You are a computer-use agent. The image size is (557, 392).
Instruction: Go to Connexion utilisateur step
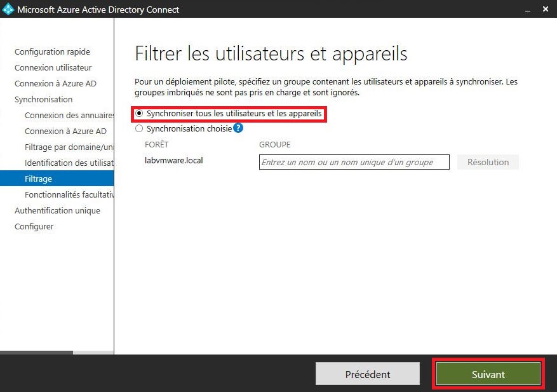(53, 67)
